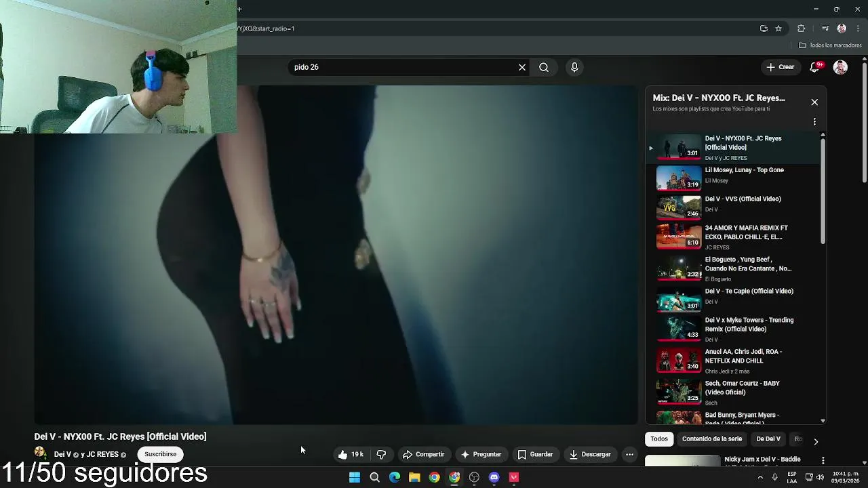Click the playlist panel scrollbar
The image size is (868, 488).
click(x=823, y=190)
